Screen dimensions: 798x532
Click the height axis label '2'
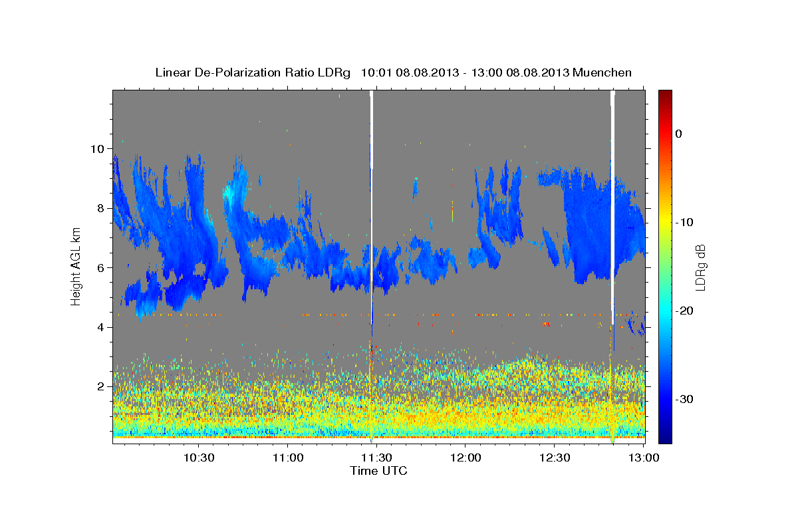tap(102, 386)
